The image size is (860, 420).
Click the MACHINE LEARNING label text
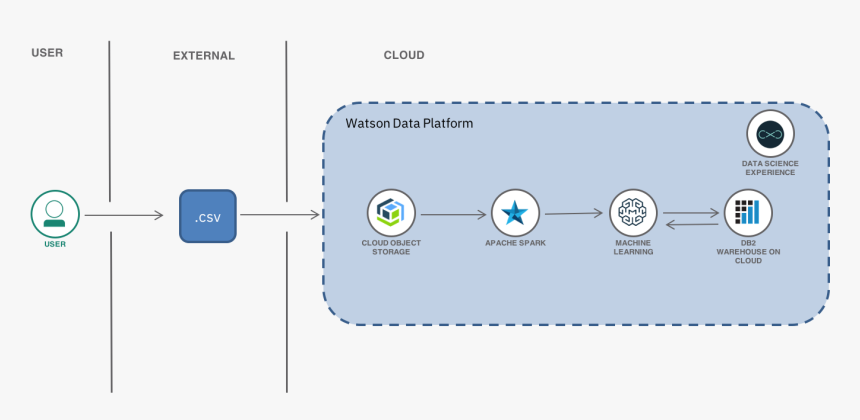pos(633,247)
